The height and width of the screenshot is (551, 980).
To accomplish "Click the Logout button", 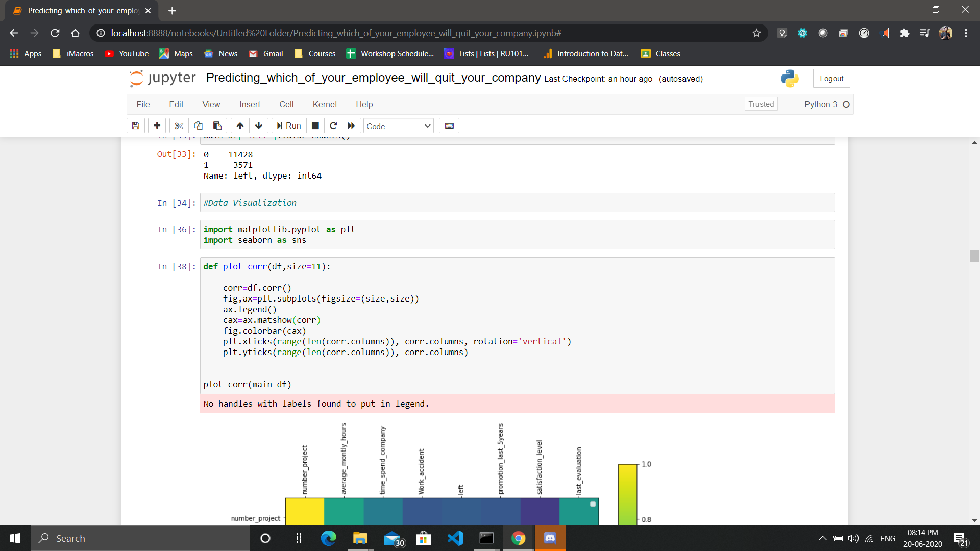I will (x=831, y=79).
